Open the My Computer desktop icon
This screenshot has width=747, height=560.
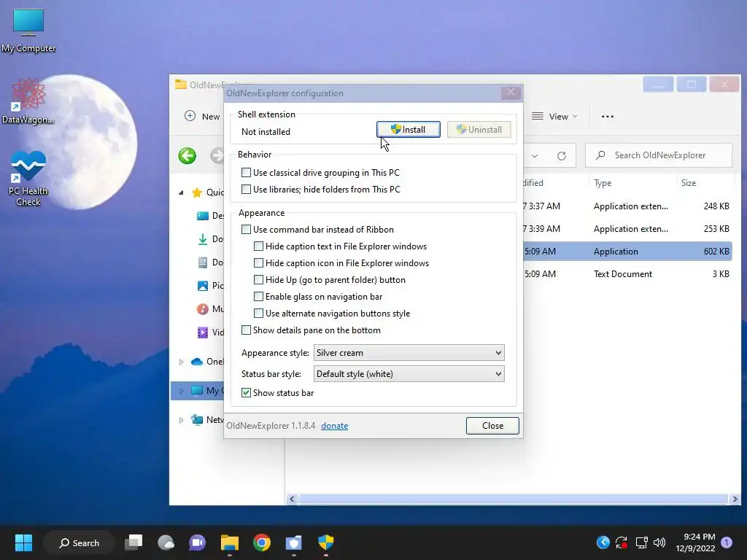[28, 31]
